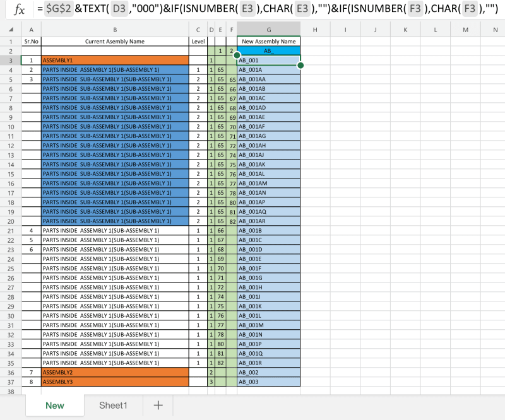Click Sr.No cell with value 4

coord(31,230)
